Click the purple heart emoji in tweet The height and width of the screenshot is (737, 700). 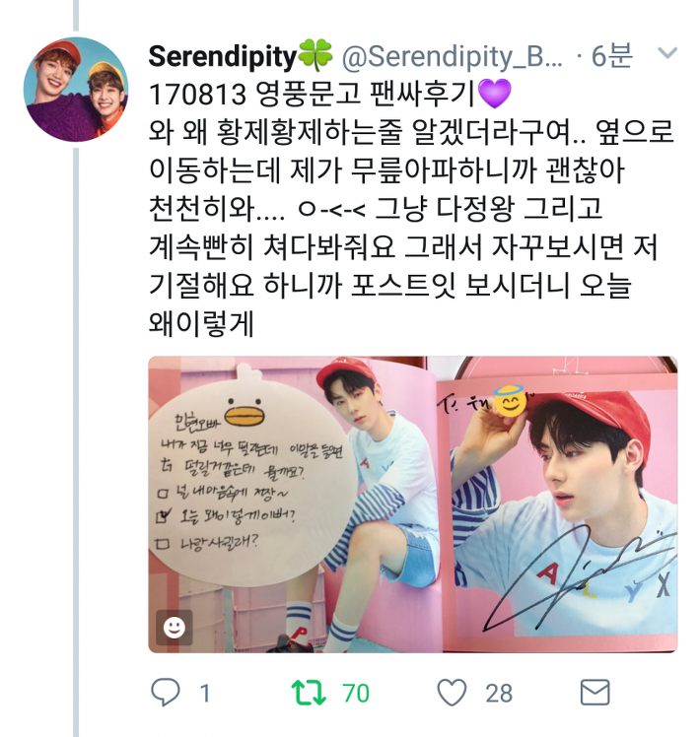tap(494, 94)
